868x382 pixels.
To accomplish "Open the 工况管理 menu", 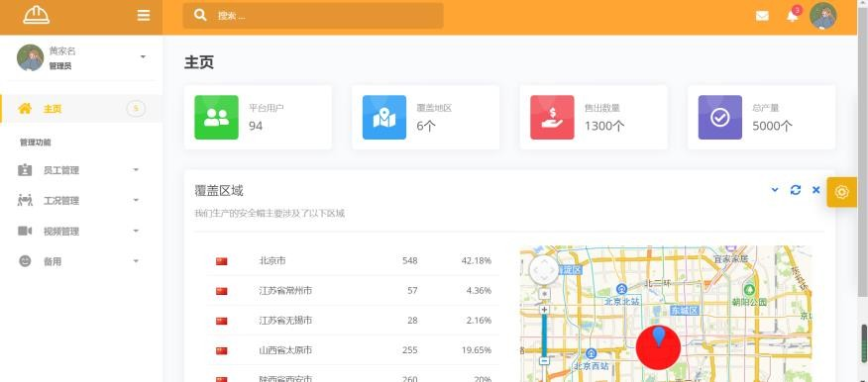I will click(x=81, y=201).
